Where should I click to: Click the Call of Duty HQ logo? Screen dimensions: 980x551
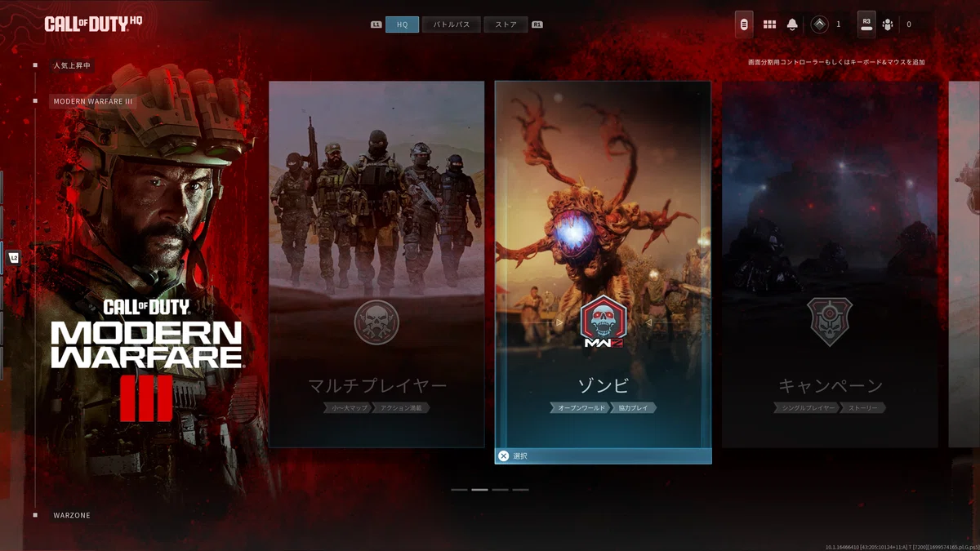(93, 24)
